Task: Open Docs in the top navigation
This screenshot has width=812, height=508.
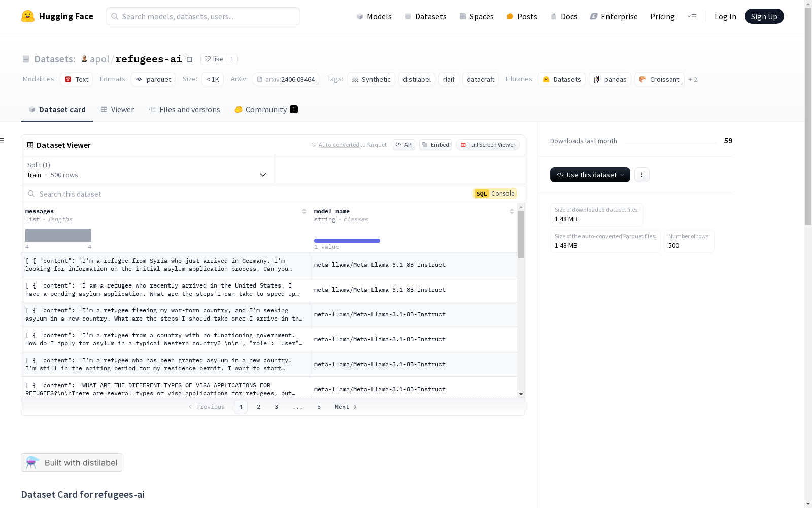Action: tap(564, 16)
